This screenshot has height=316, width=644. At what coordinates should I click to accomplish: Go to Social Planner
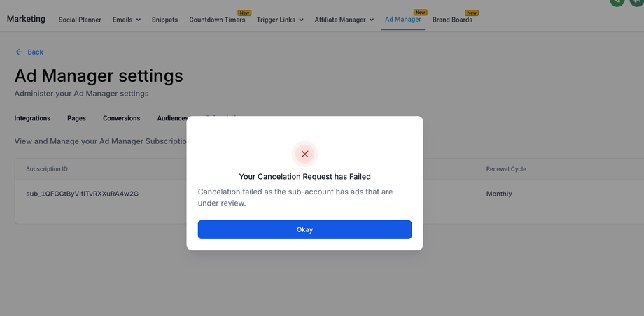coord(80,20)
